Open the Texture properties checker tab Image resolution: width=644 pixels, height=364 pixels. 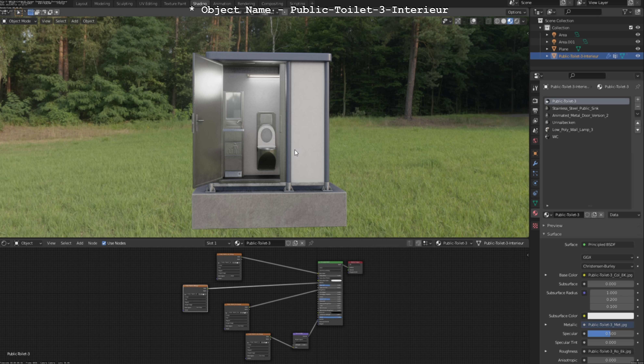click(535, 226)
